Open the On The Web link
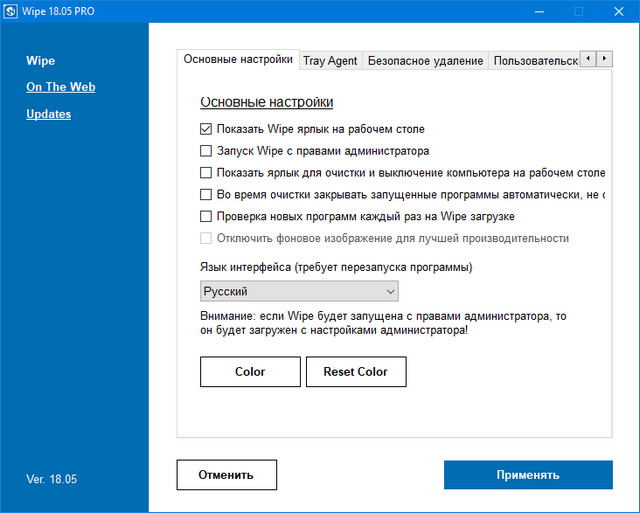This screenshot has width=640, height=513. coord(61,87)
